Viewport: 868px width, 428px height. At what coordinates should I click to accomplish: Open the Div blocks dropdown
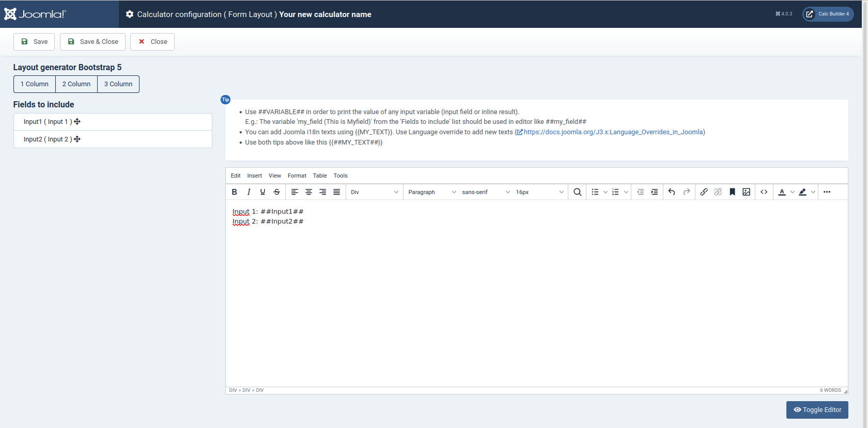pos(374,192)
